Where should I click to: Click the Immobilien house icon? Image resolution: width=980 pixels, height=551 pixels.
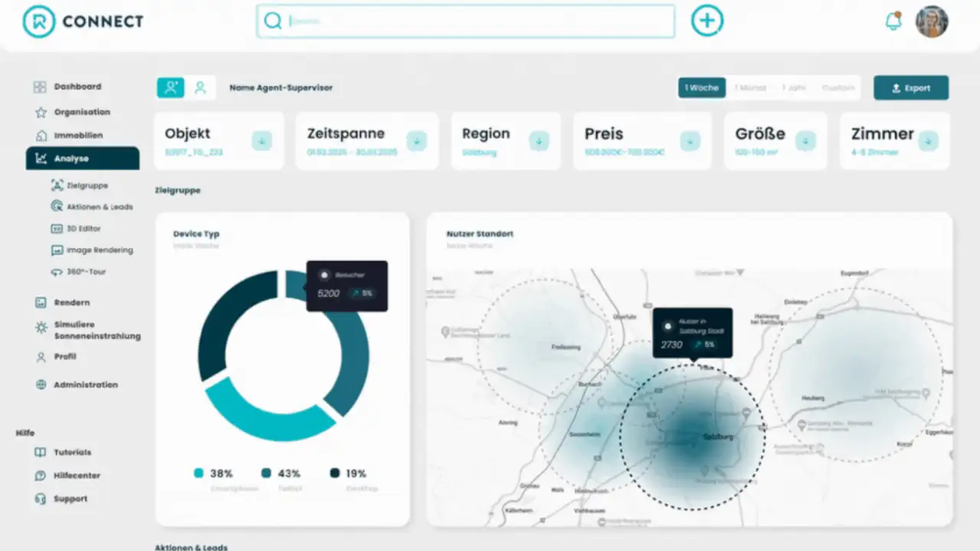point(41,135)
